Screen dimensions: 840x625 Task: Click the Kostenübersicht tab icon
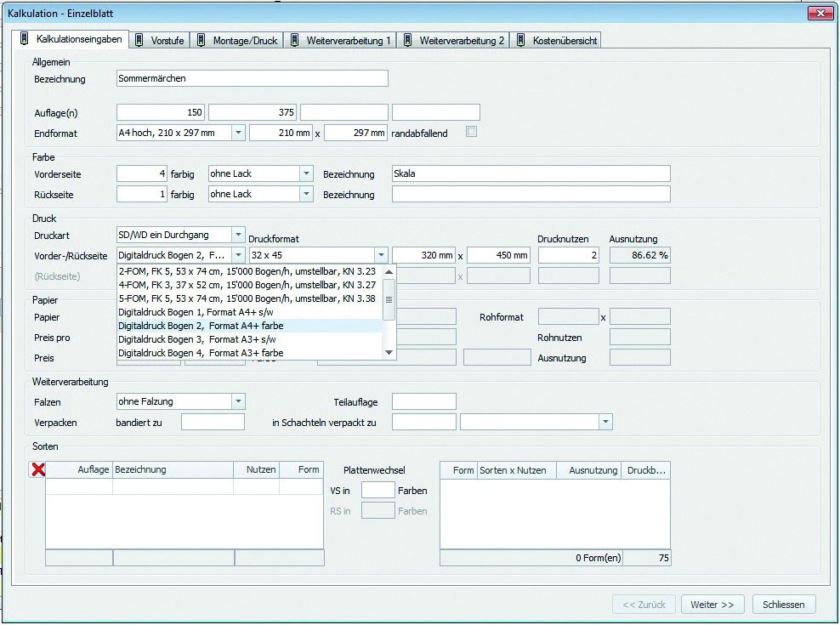(x=521, y=41)
